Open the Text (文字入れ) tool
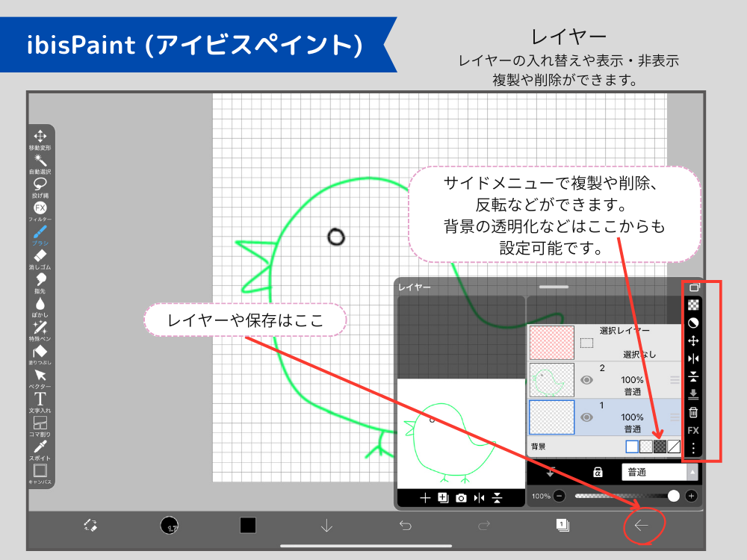Screen dimensions: 747x560 tap(40, 399)
